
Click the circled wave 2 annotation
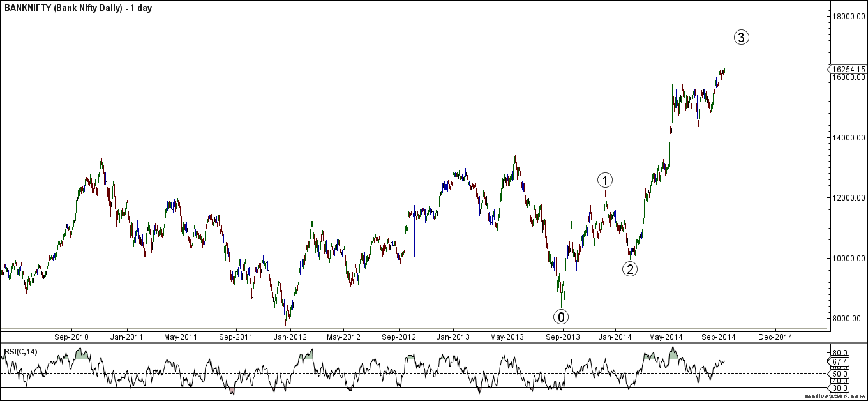[x=630, y=269]
